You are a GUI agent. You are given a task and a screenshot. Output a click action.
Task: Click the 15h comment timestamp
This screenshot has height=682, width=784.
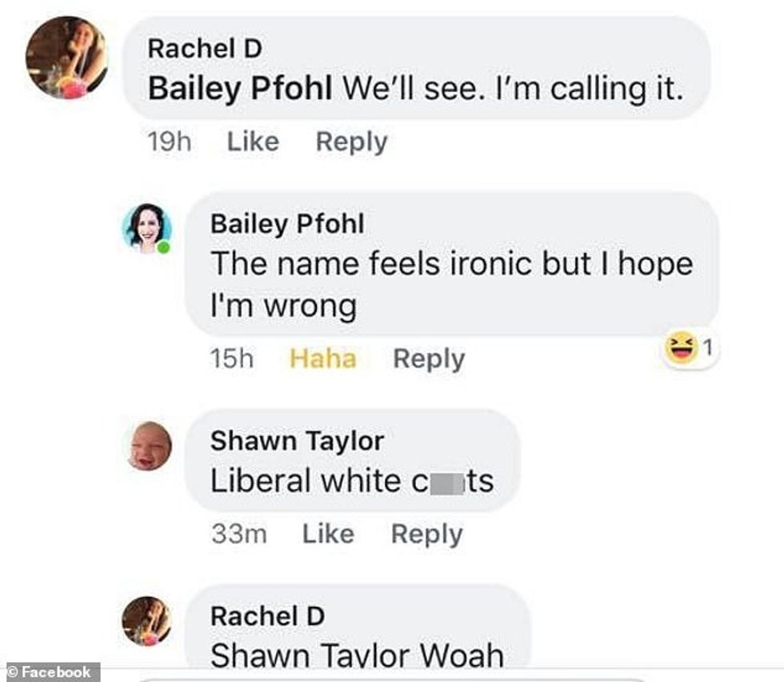[232, 359]
